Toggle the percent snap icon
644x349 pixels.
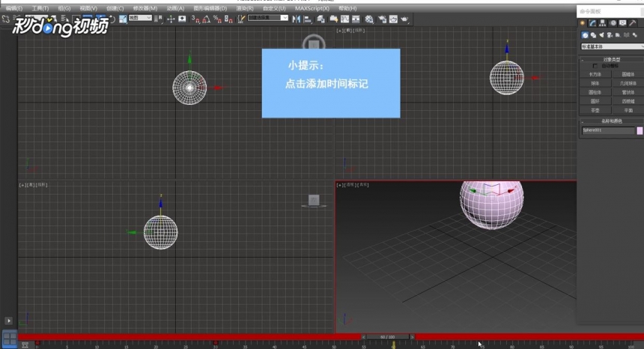pos(218,19)
